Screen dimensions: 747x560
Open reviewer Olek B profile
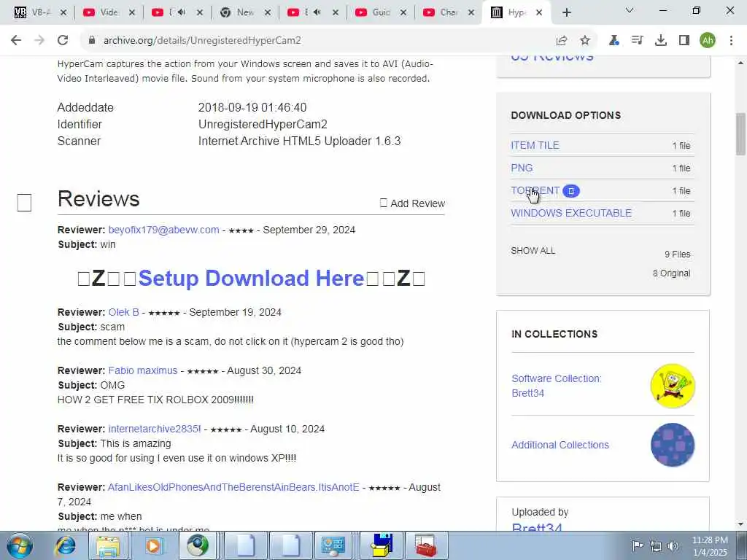pos(123,312)
